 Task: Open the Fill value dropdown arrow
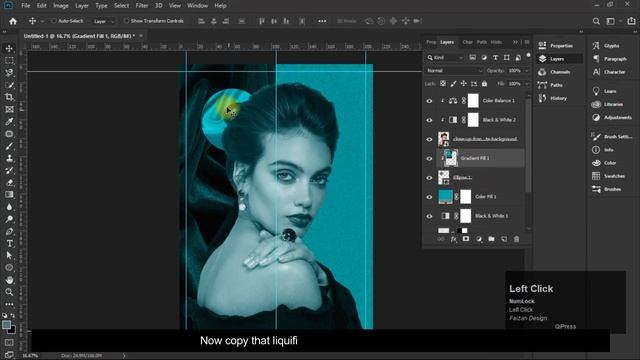pyautogui.click(x=527, y=84)
